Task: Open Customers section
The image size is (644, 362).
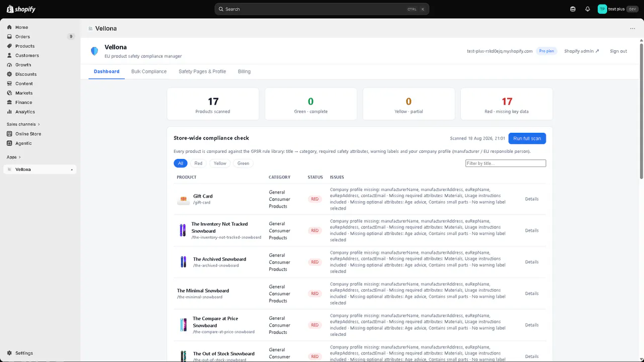Action: [27, 55]
